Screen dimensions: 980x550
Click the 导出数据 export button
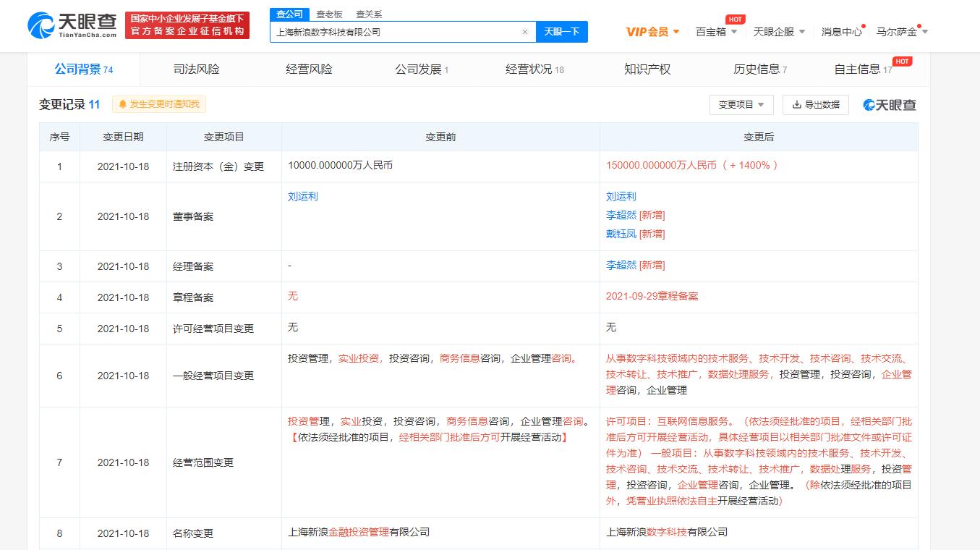816,104
